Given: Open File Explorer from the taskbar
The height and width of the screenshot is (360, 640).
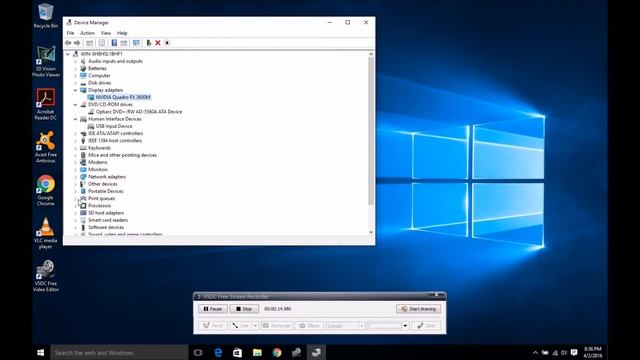Looking at the screenshot, I should coord(257,353).
